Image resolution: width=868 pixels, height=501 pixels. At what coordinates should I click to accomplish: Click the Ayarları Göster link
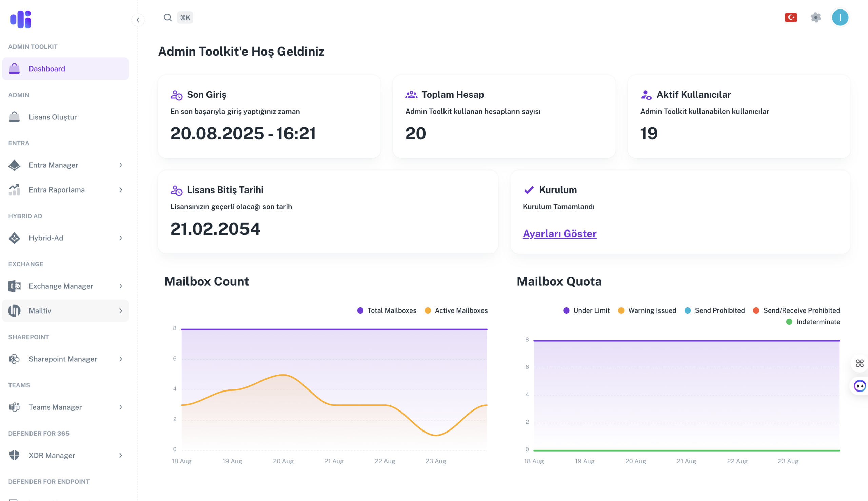pyautogui.click(x=559, y=234)
